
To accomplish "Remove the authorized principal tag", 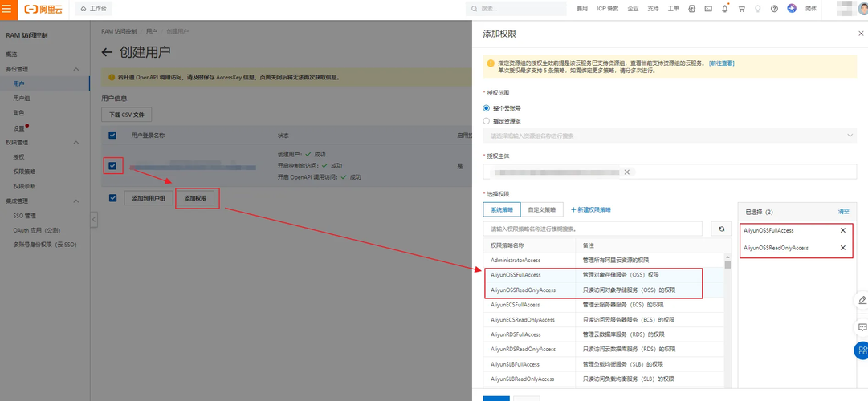I will click(626, 172).
